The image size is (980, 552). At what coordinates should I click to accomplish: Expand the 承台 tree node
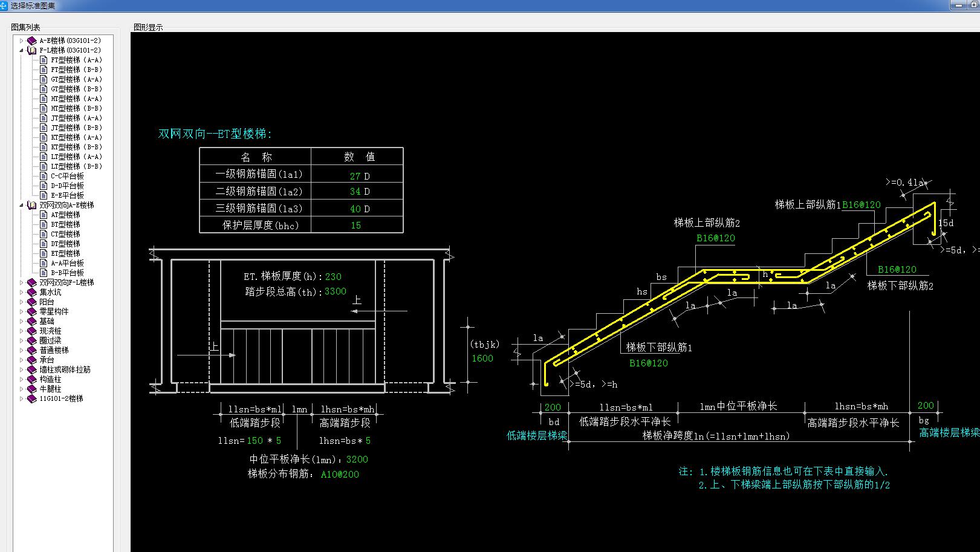coord(22,360)
